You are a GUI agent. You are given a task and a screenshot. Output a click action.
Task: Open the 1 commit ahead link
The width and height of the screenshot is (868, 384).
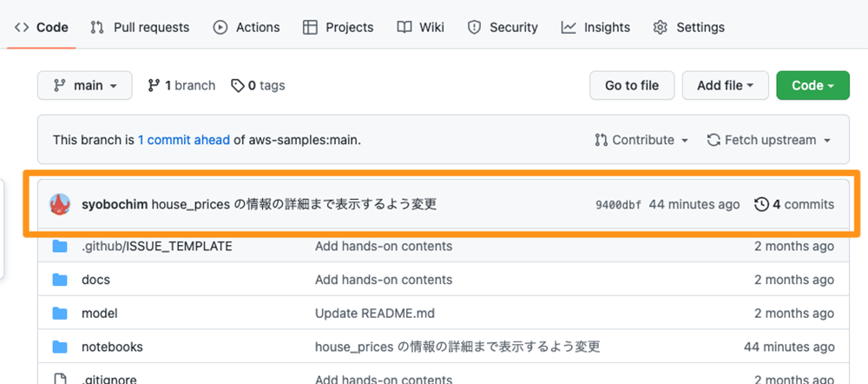coord(184,140)
